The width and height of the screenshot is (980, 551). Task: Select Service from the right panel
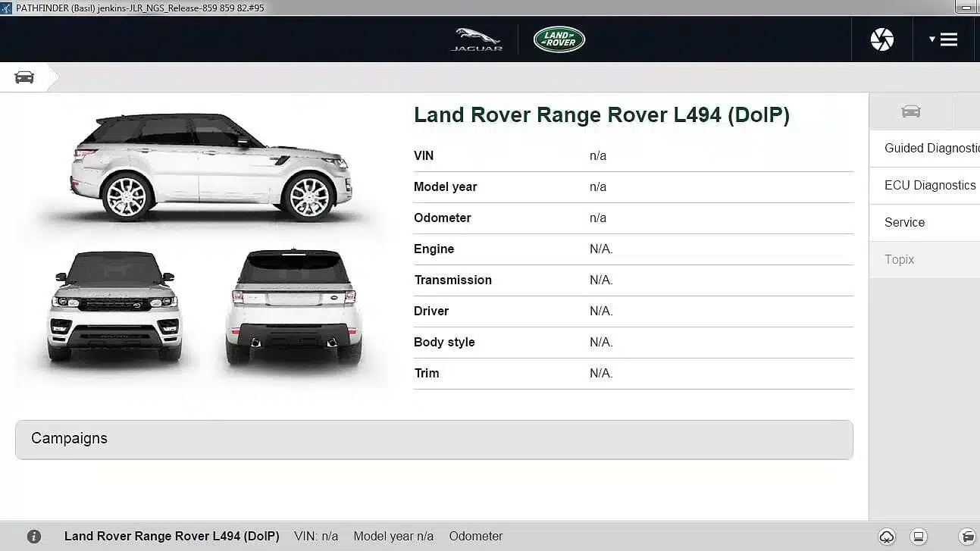904,222
